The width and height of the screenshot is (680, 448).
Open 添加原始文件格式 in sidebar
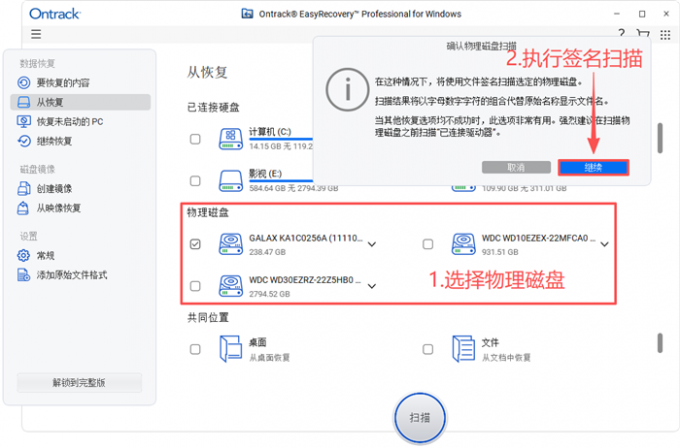point(81,275)
